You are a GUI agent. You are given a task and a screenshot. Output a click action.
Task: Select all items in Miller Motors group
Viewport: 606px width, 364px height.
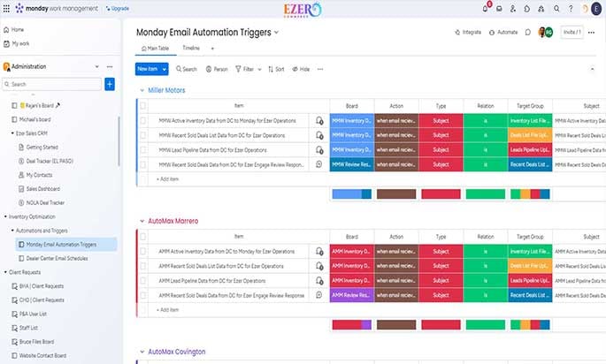143,105
